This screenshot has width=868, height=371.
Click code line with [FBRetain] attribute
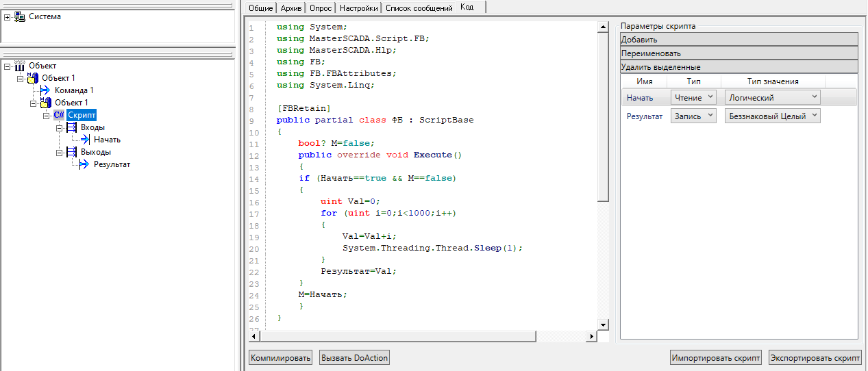point(304,108)
